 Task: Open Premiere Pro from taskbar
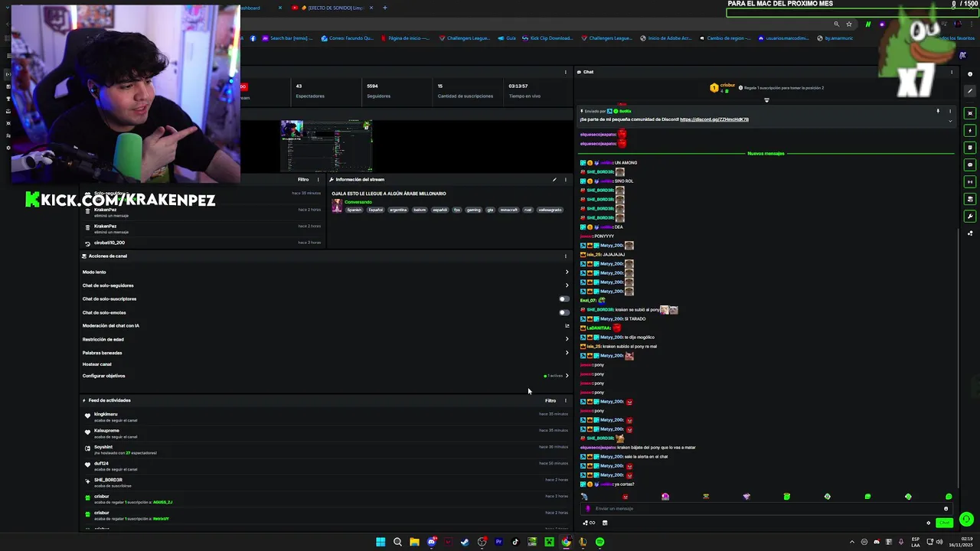(x=498, y=542)
